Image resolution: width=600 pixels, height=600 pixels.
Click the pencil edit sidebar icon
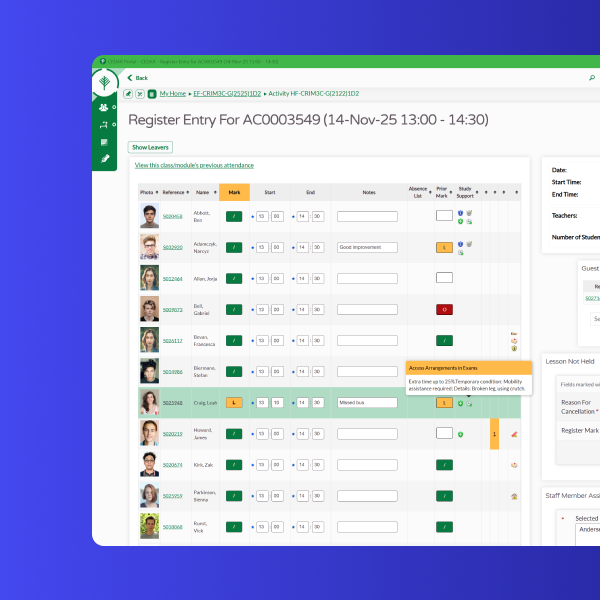[104, 158]
